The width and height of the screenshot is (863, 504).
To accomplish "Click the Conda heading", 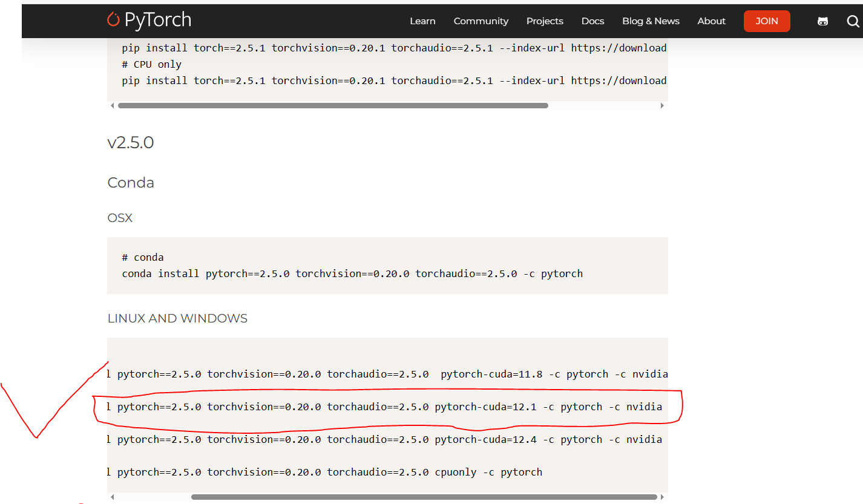I will click(131, 183).
